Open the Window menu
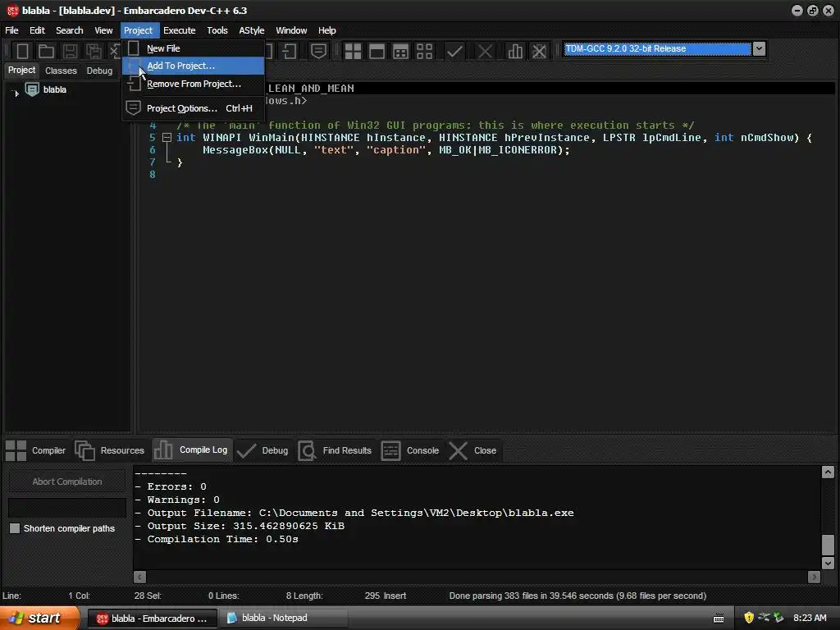 coord(291,30)
